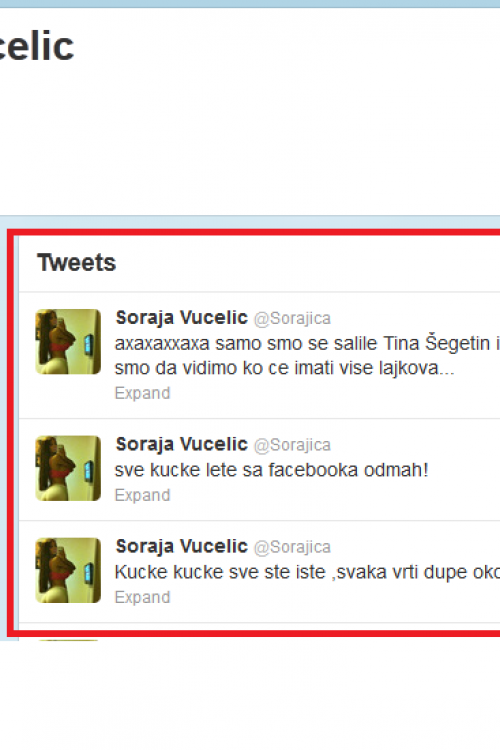Open Soraja Vucelic name on third tweet
This screenshot has width=500, height=750.
(181, 546)
